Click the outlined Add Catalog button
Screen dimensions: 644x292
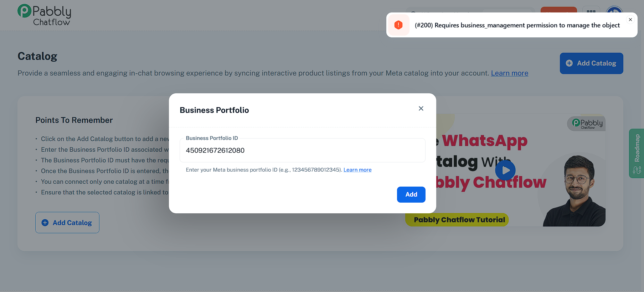coord(67,223)
